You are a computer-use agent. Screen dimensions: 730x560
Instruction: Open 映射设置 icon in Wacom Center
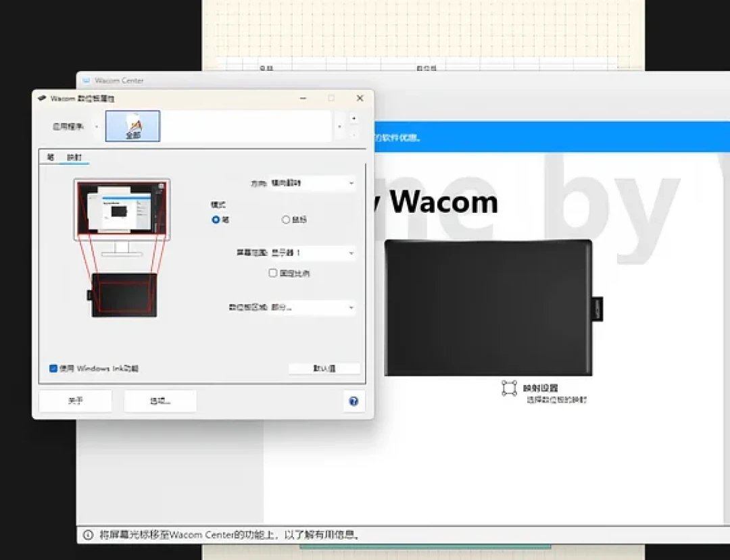pyautogui.click(x=509, y=388)
